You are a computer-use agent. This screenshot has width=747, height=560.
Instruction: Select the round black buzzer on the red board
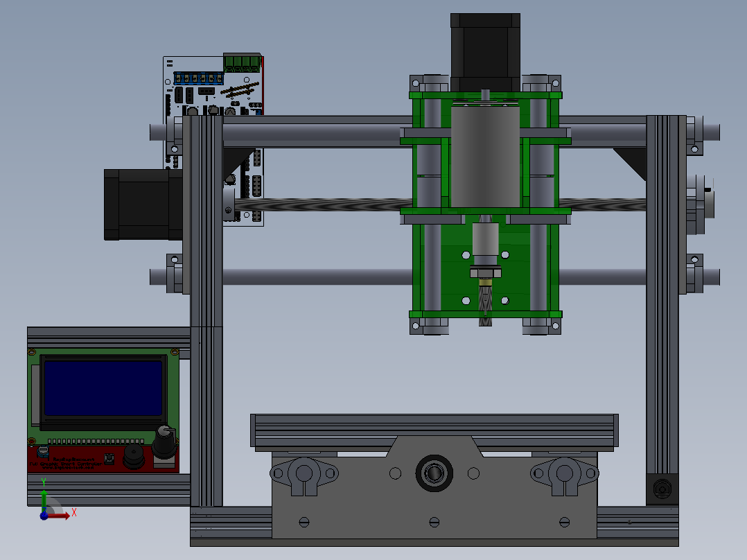point(133,456)
